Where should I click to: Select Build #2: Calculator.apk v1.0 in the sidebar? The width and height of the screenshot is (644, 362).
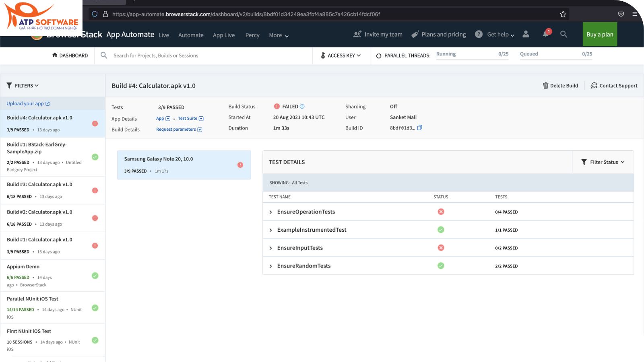tap(52, 218)
